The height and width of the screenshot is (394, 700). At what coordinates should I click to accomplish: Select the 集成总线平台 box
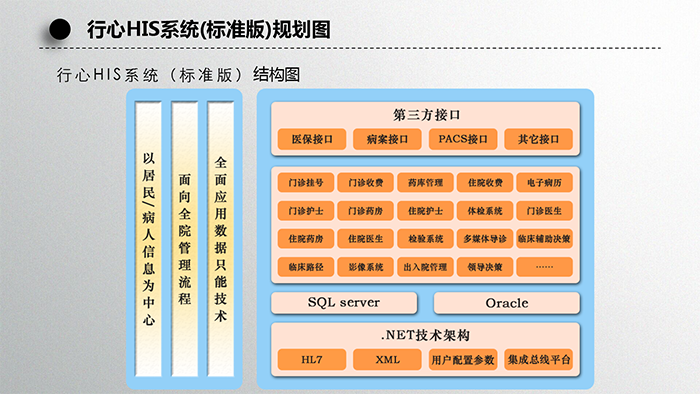click(x=538, y=360)
